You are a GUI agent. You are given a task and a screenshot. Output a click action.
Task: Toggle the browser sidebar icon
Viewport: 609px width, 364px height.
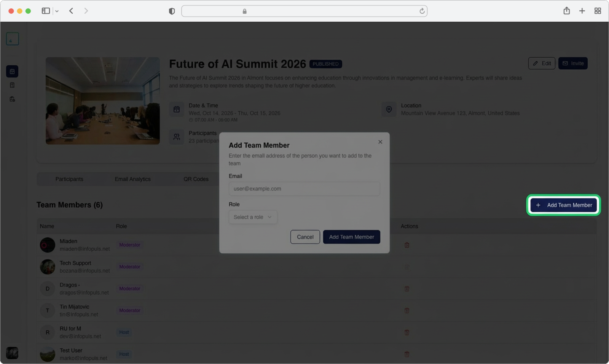pyautogui.click(x=46, y=11)
